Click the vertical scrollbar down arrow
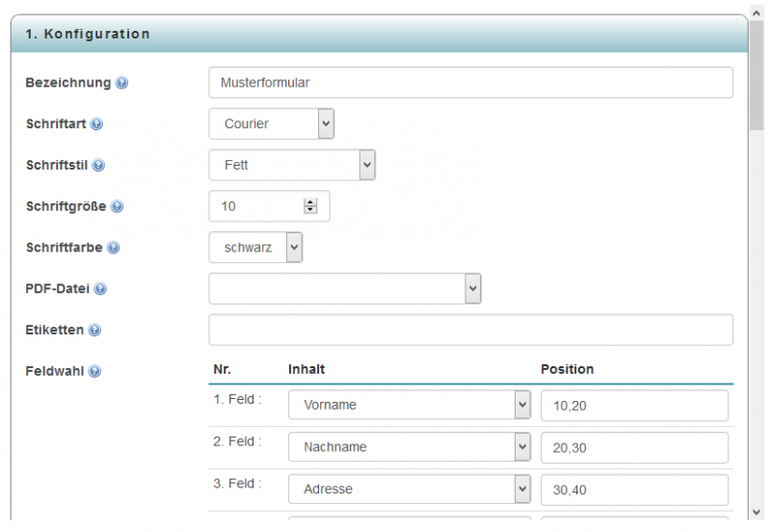 click(x=758, y=512)
